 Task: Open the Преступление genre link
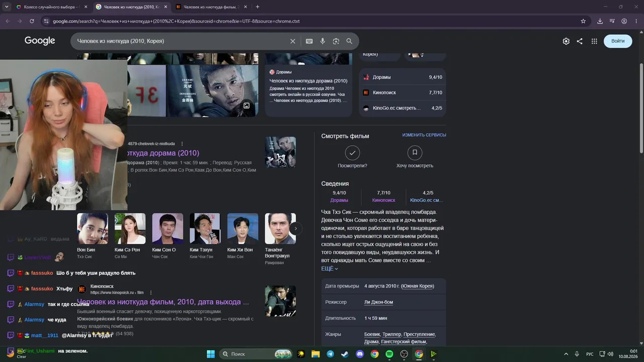419,334
